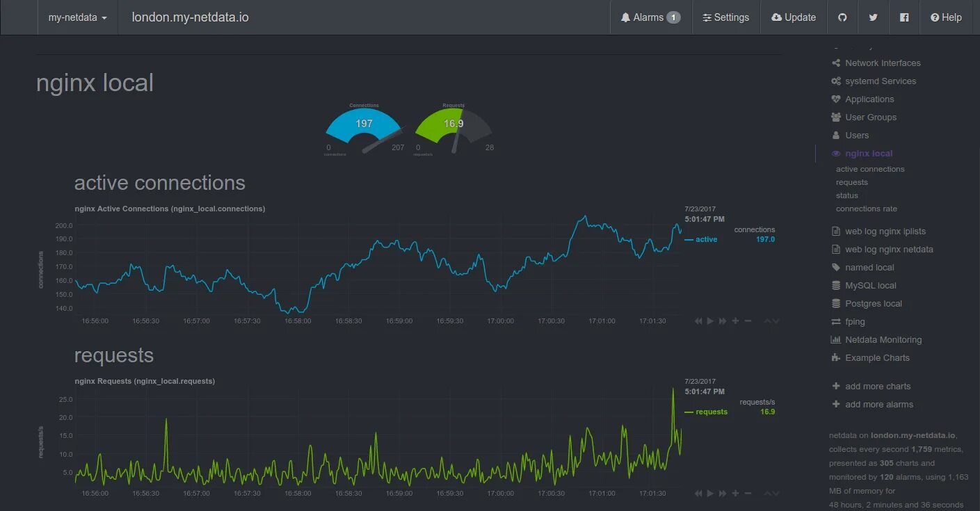Open the Help menu
Screen dimensions: 980x511
[x=946, y=17]
